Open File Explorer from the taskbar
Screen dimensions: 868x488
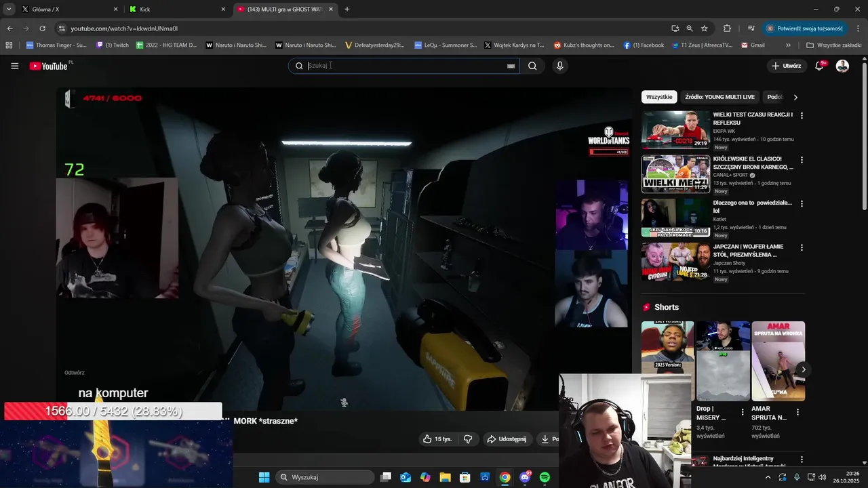pos(445,477)
